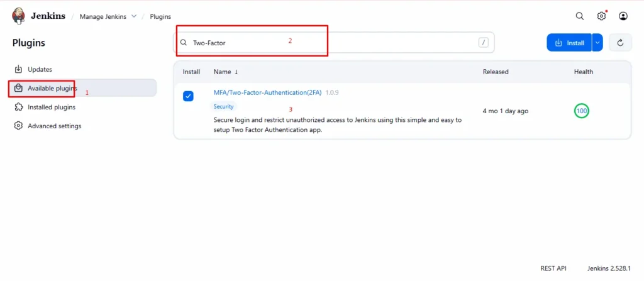Expand the Manage Jenkins breadcrumb chevron
The width and height of the screenshot is (644, 281).
click(133, 16)
